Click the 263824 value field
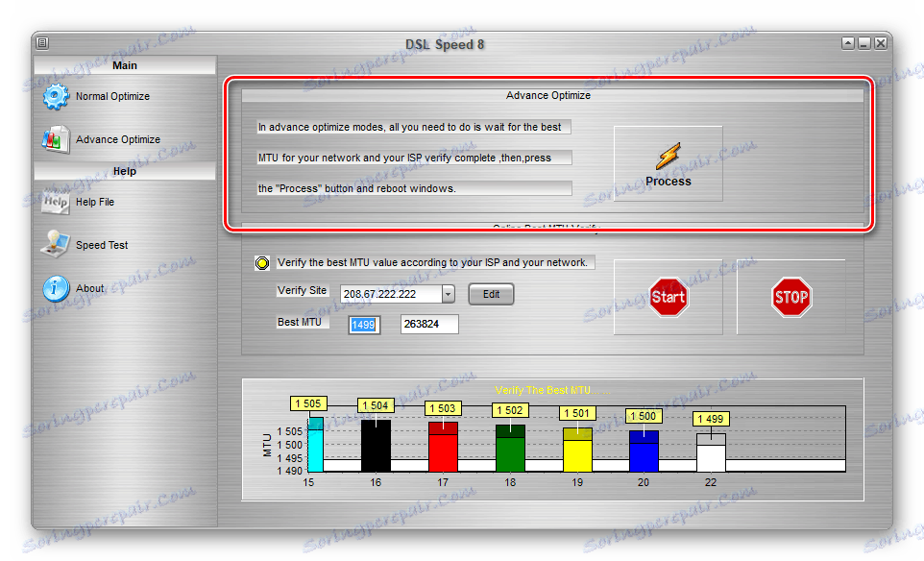Image resolution: width=924 pixels, height=561 pixels. tap(429, 324)
